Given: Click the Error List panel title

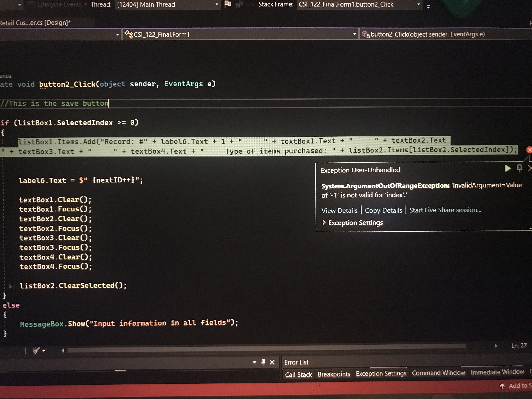Looking at the screenshot, I should (x=296, y=362).
